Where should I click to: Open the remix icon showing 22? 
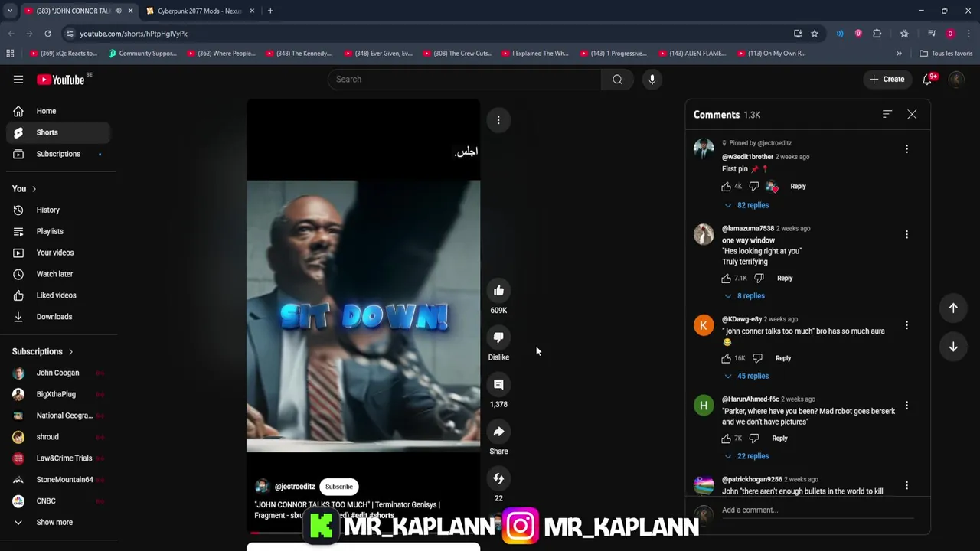(x=498, y=478)
